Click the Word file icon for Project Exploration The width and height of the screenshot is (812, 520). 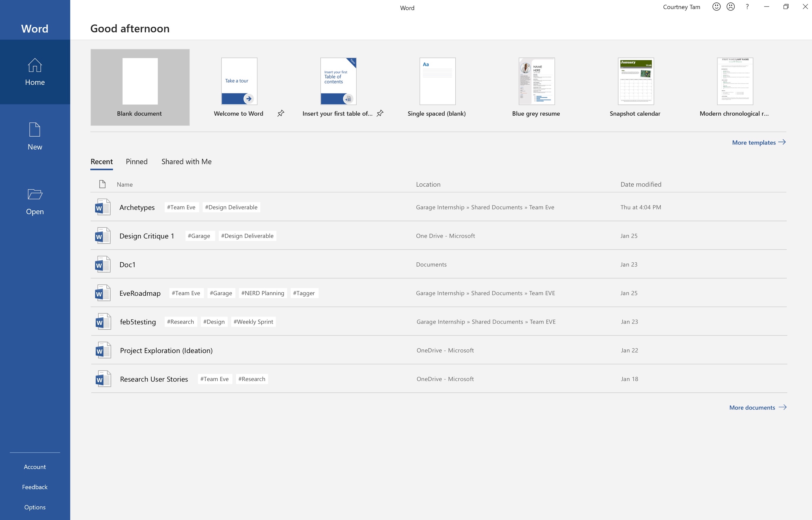pyautogui.click(x=103, y=350)
